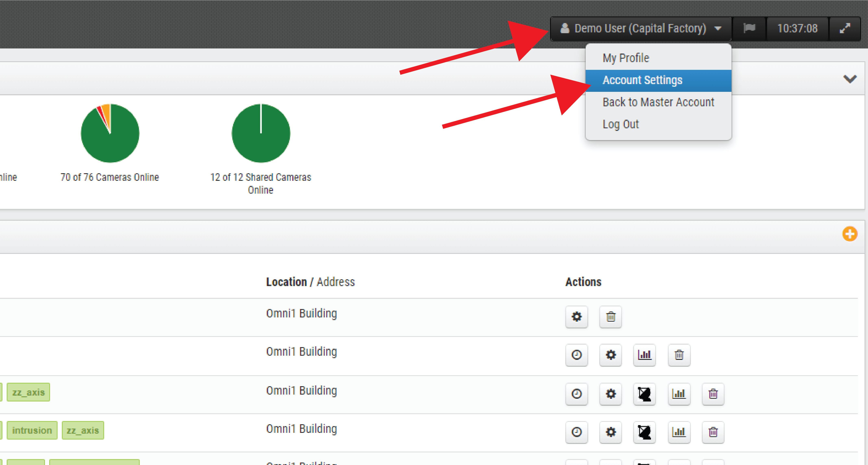The width and height of the screenshot is (868, 465).
Task: Open bar chart analytics in second row
Action: pos(645,355)
